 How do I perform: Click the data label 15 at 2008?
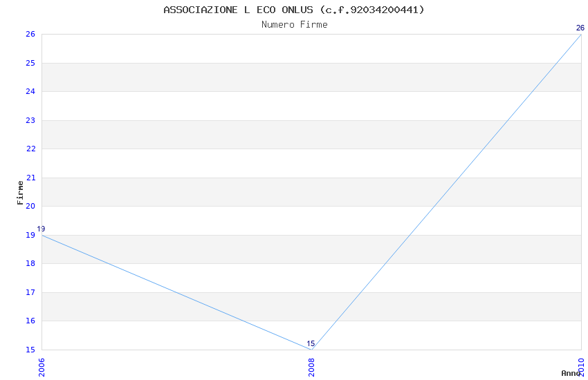[x=311, y=343]
